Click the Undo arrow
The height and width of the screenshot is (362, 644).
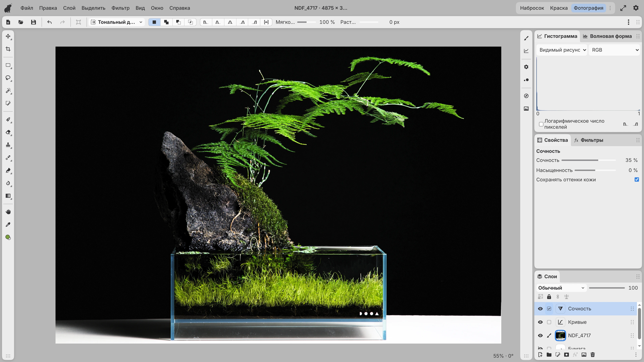point(49,22)
